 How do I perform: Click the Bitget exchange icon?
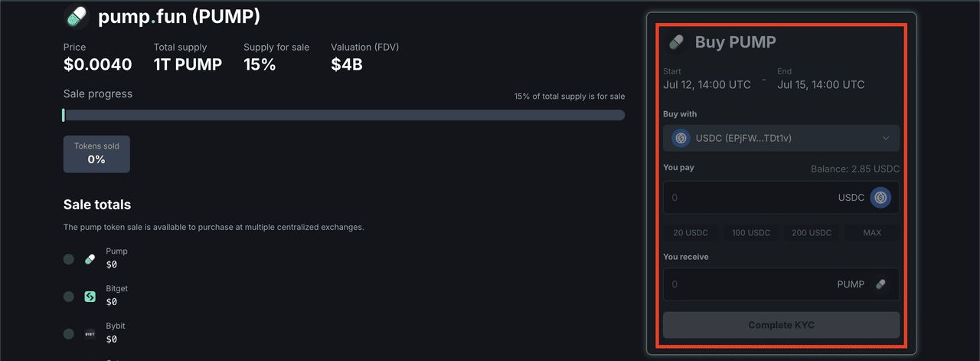(90, 297)
